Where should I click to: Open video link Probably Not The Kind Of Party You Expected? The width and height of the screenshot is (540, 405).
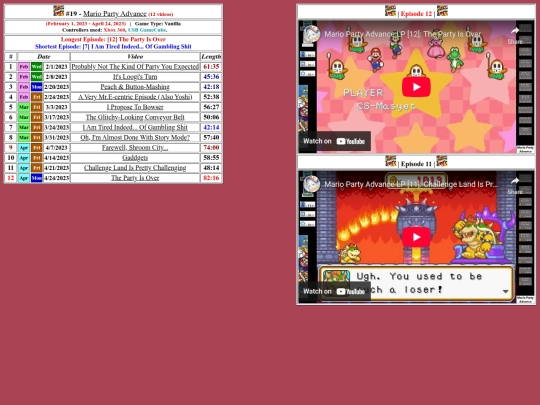[135, 66]
